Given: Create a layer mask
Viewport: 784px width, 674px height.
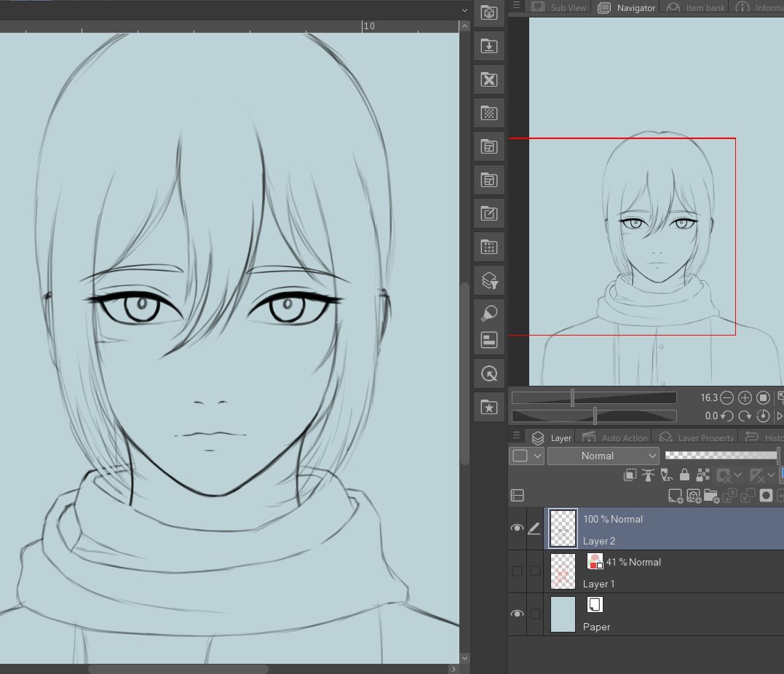Looking at the screenshot, I should (766, 496).
